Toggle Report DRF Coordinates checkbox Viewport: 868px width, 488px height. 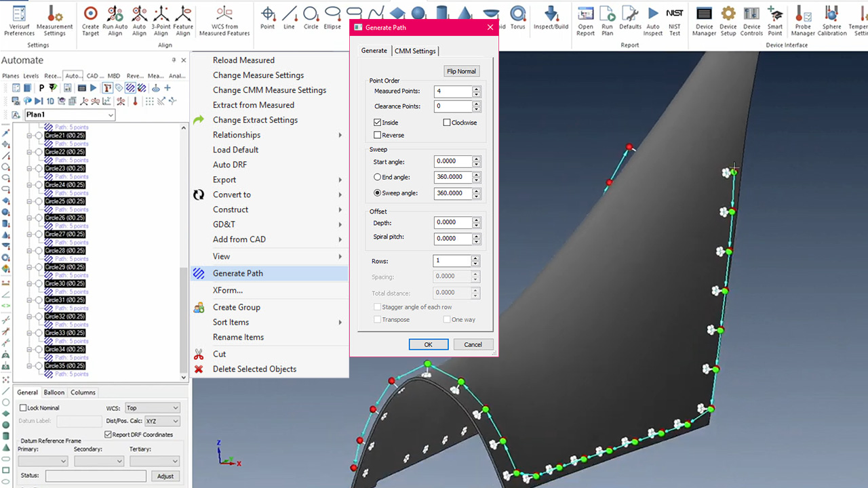(108, 434)
